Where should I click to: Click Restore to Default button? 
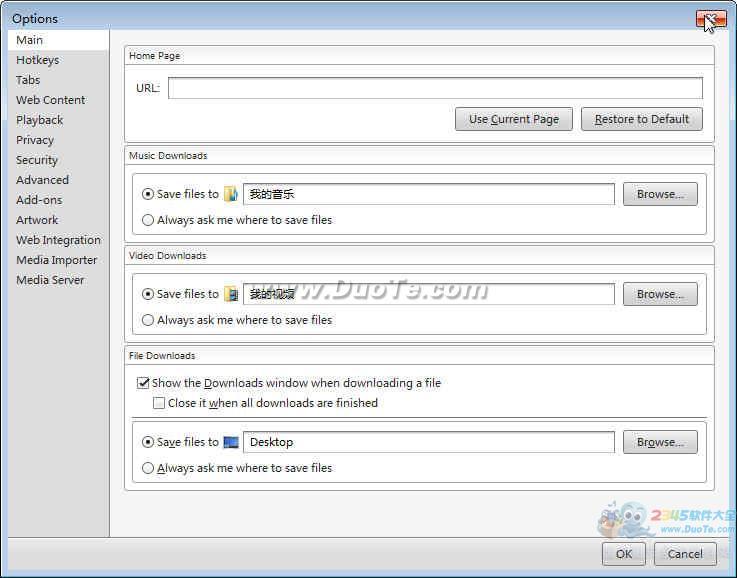point(641,119)
